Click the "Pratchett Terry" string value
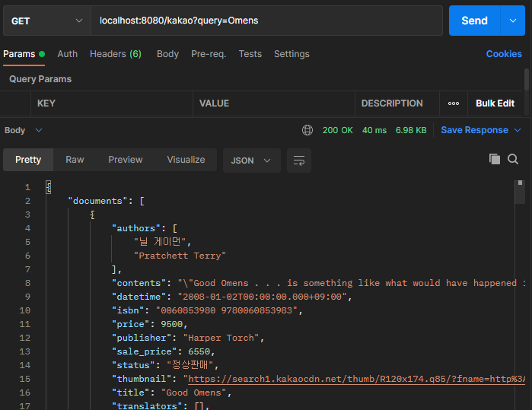This screenshot has height=410, width=532. [180, 256]
